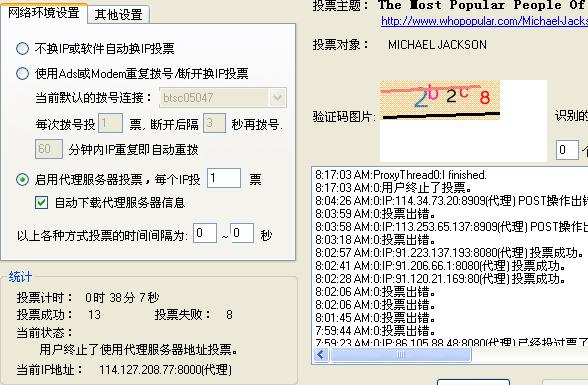Click the MICHAEL JACKSON vote target text

[437, 45]
